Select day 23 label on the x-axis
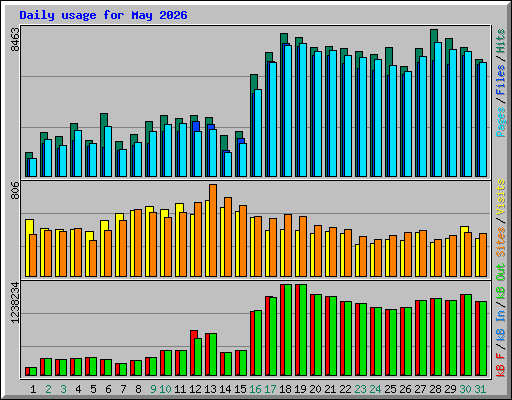Image resolution: width=512 pixels, height=400 pixels. (x=360, y=389)
